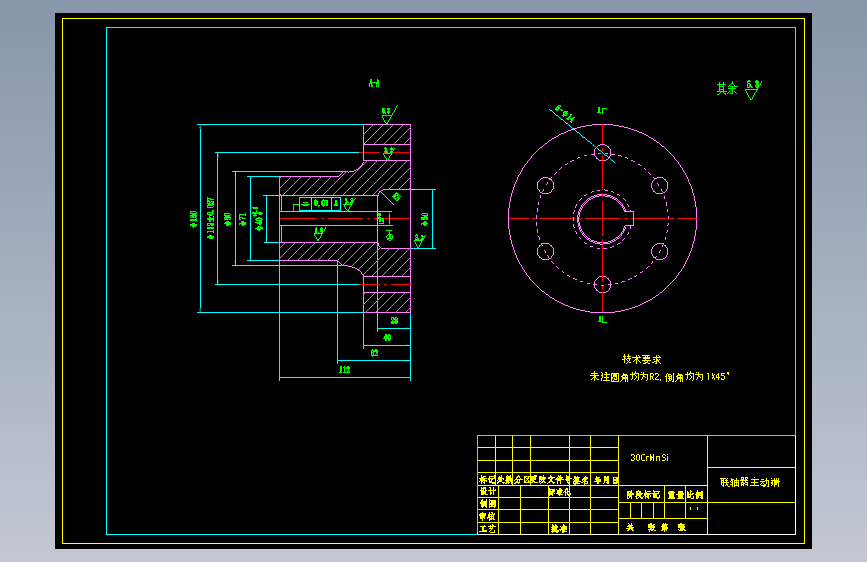Click the 112 overall length dimension
The width and height of the screenshot is (867, 562).
(x=344, y=370)
